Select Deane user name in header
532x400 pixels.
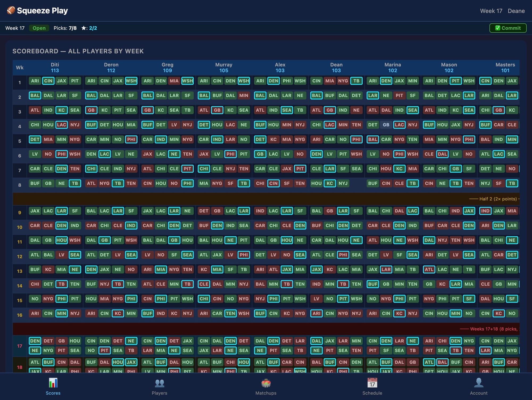click(516, 11)
